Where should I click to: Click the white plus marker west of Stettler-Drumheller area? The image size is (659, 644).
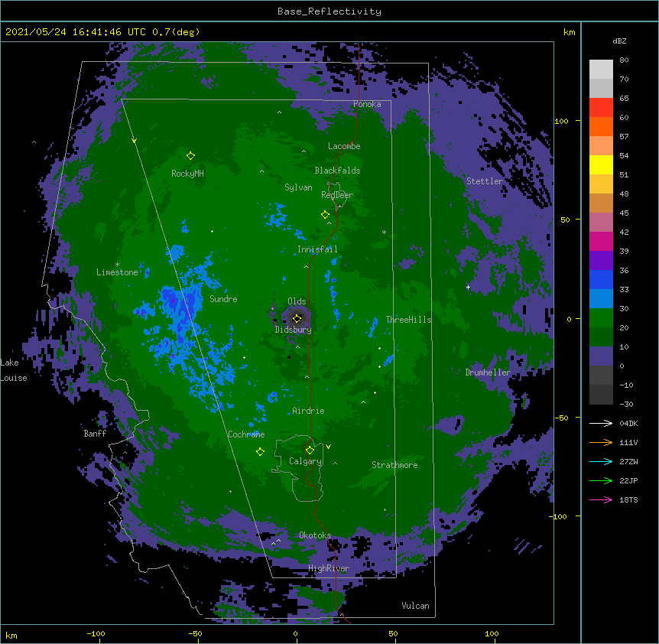468,287
